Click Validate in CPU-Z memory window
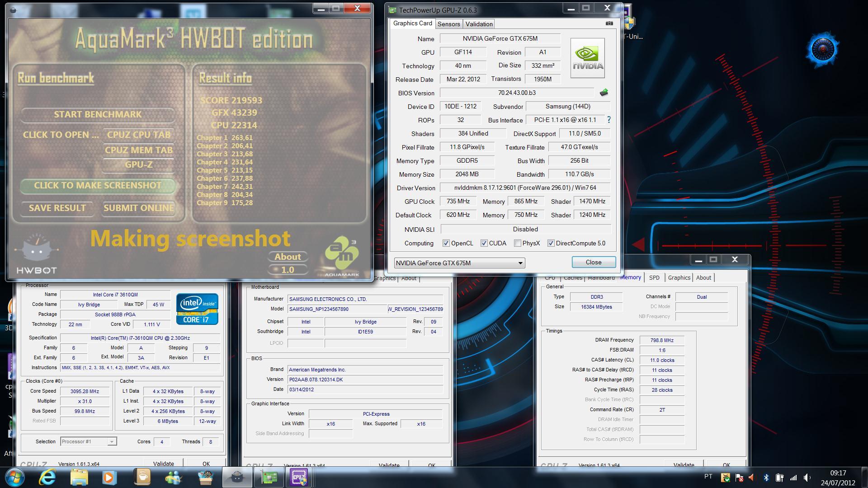 point(684,464)
